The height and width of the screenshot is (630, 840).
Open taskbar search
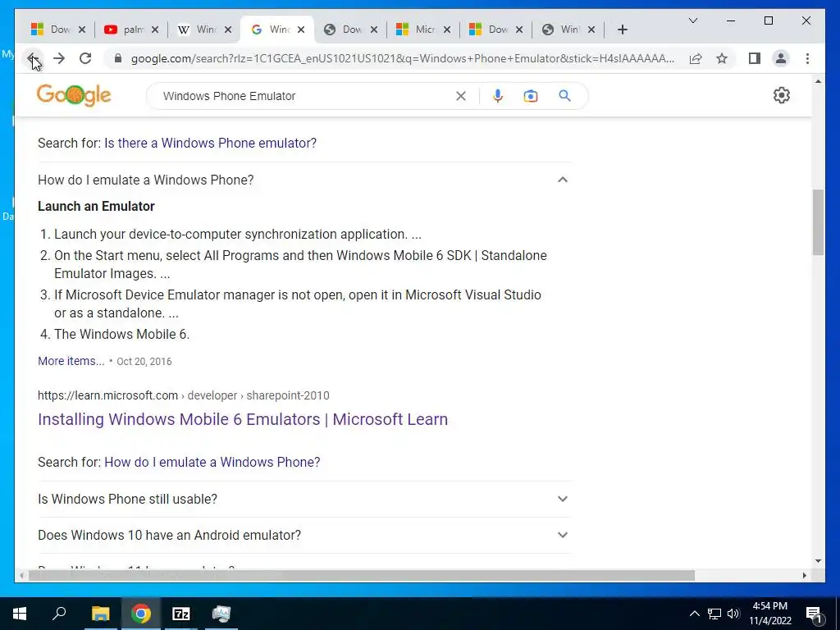point(59,614)
